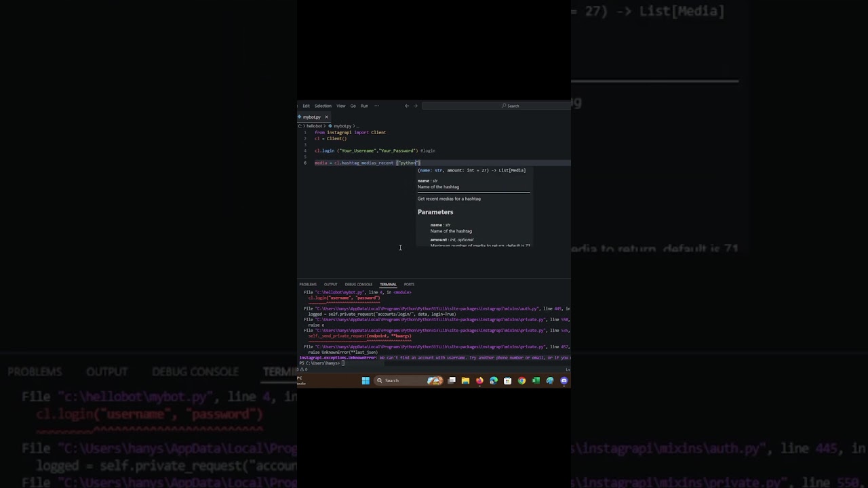Open File Explorer from the taskbar

(x=465, y=380)
